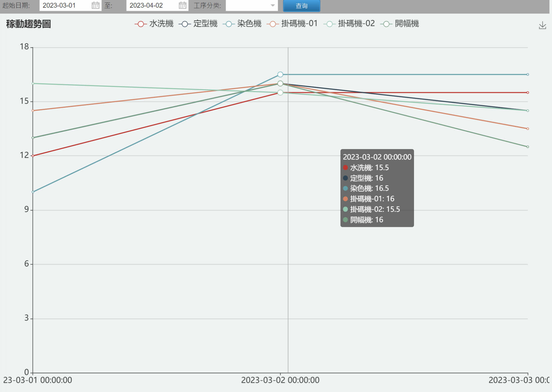Viewport: 552px width, 392px height.
Task: Expand the 工序分类 dropdown arrow
Action: pyautogui.click(x=273, y=5)
